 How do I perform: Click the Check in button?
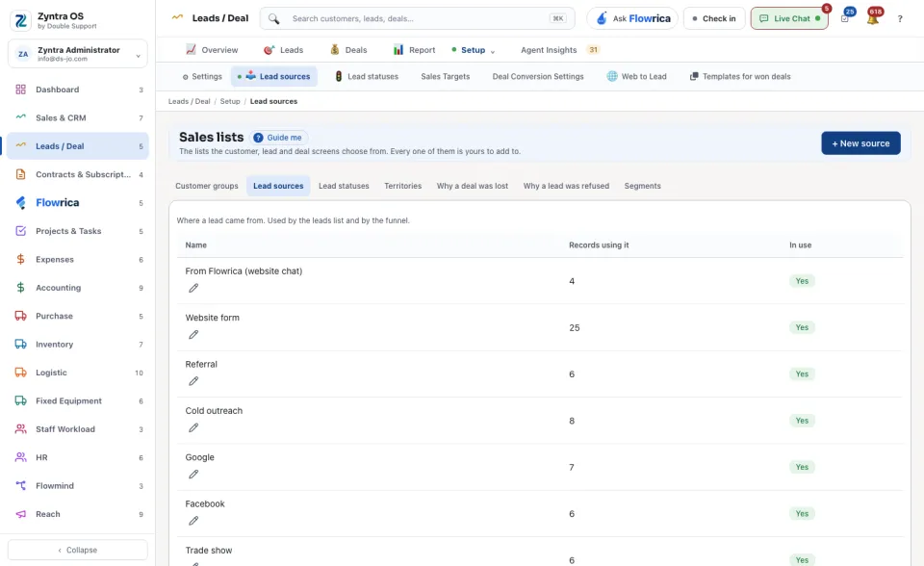click(x=714, y=19)
